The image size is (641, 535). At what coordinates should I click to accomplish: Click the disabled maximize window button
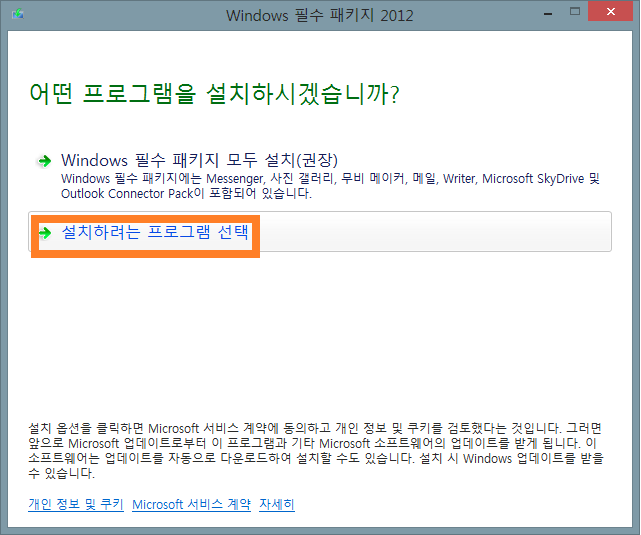click(575, 12)
